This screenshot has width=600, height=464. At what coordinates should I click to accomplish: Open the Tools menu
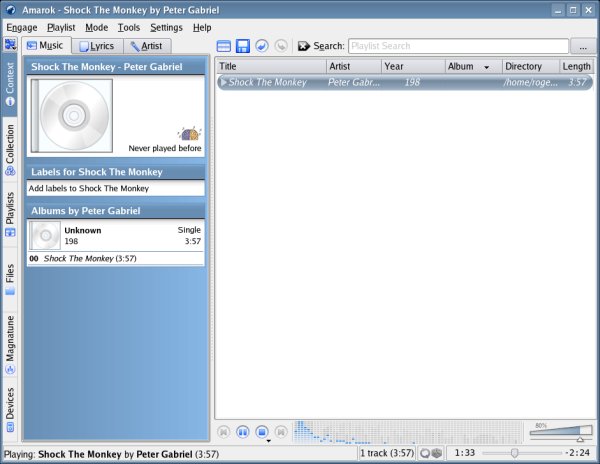(129, 28)
